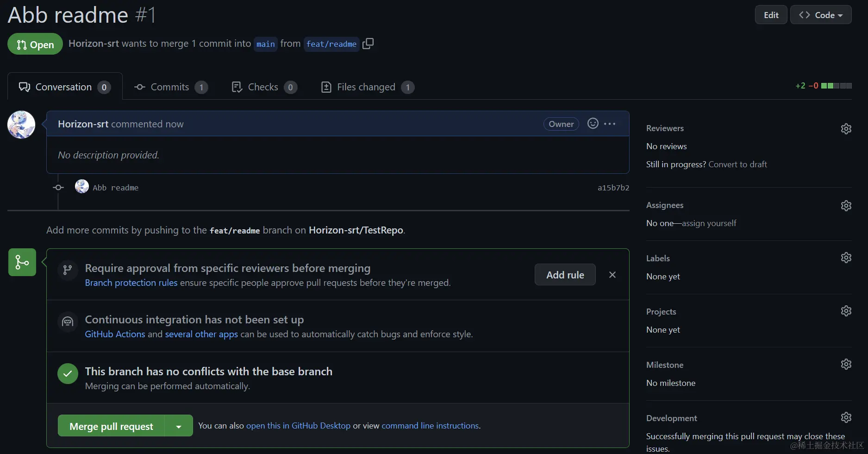Click open this in GitHub Desktop link
The image size is (868, 454).
coord(298,425)
